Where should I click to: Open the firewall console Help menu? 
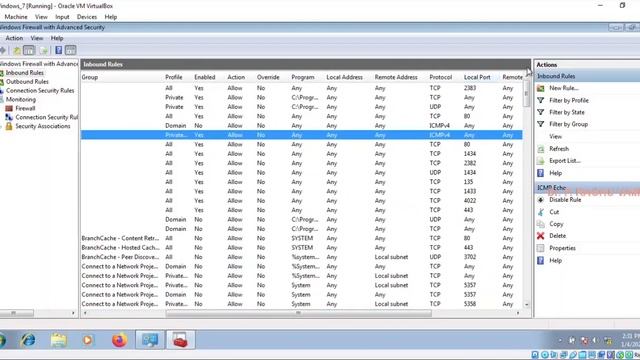[57, 38]
